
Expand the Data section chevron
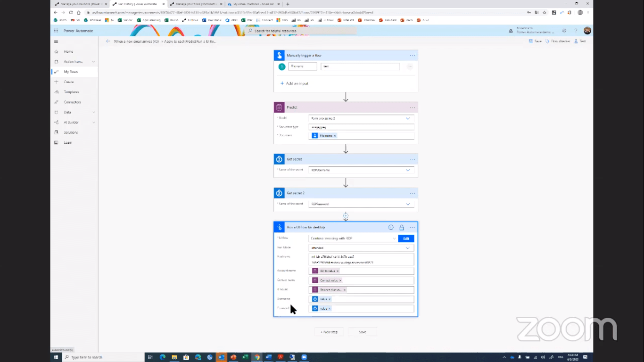pos(93,112)
